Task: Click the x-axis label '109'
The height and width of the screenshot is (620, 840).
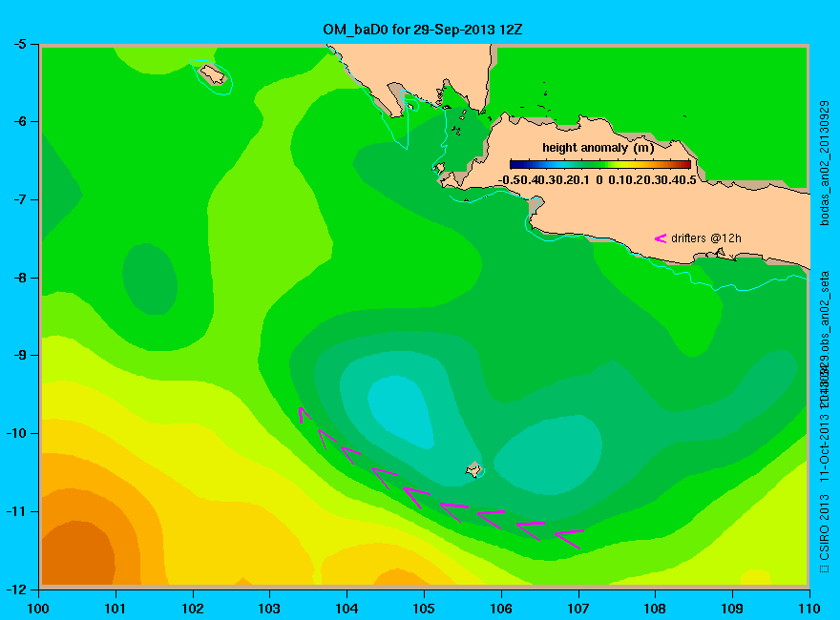Action: point(732,609)
